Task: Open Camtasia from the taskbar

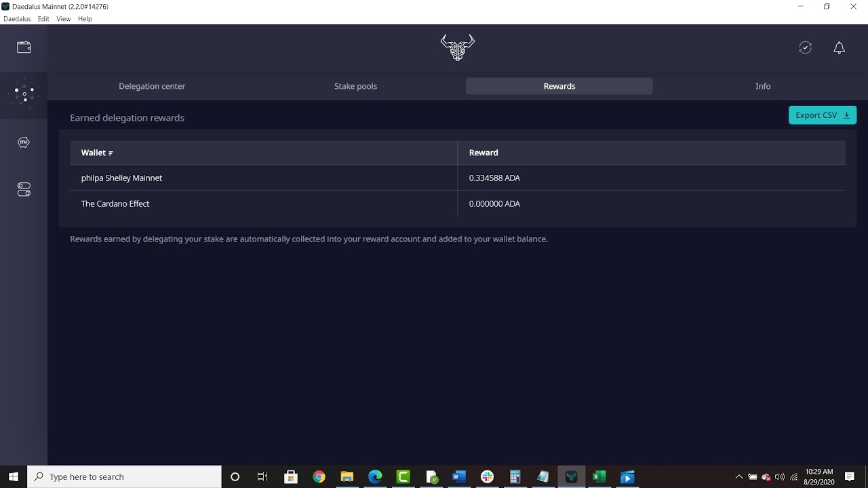Action: pos(403,476)
